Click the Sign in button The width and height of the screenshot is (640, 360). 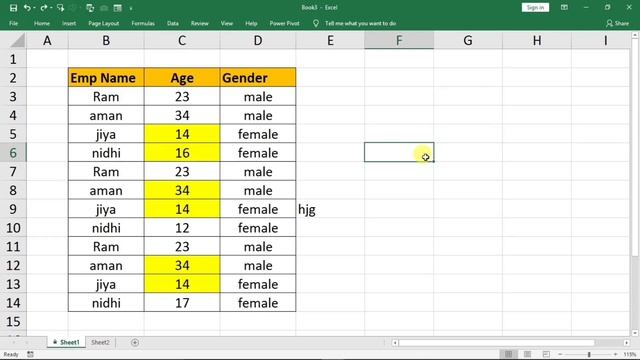coord(535,8)
